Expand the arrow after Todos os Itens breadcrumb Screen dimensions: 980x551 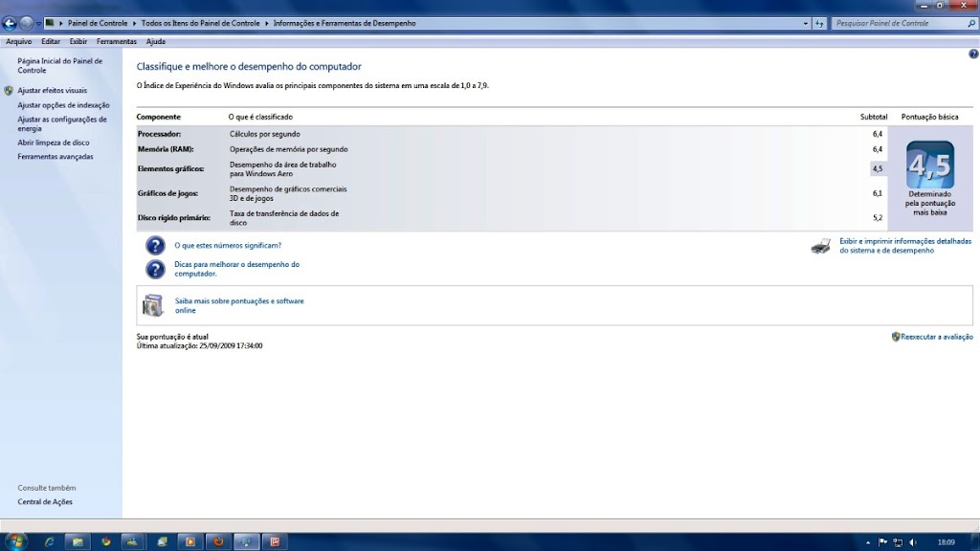click(x=266, y=23)
